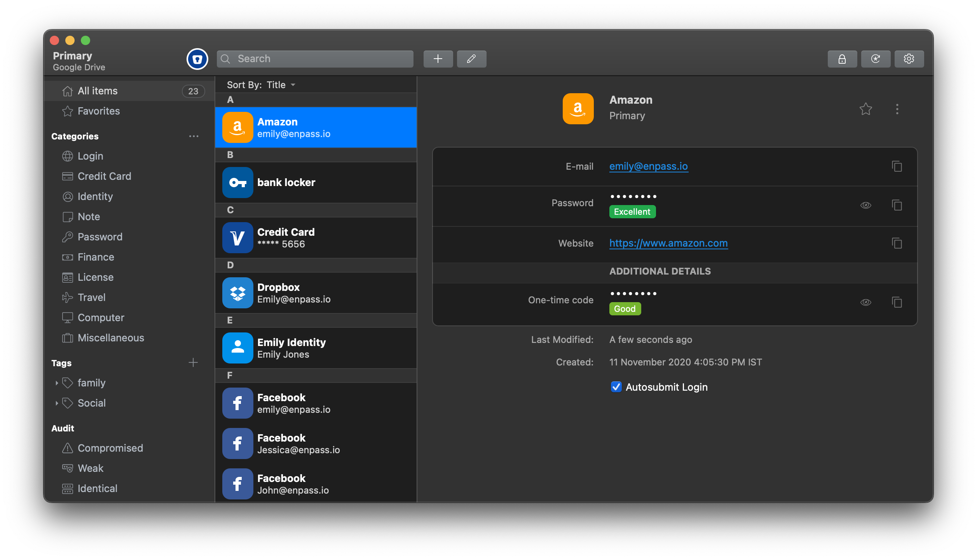
Task: Uncheck the Autosubmit Login checkbox
Action: [x=616, y=387]
